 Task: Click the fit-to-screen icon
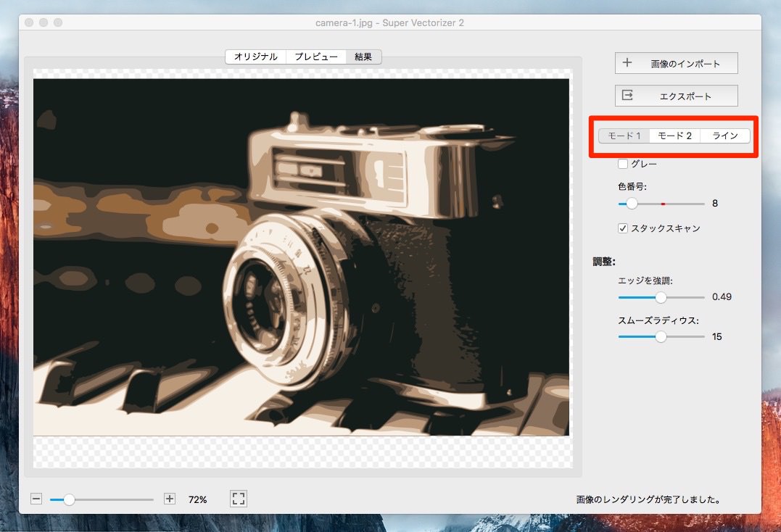239,499
